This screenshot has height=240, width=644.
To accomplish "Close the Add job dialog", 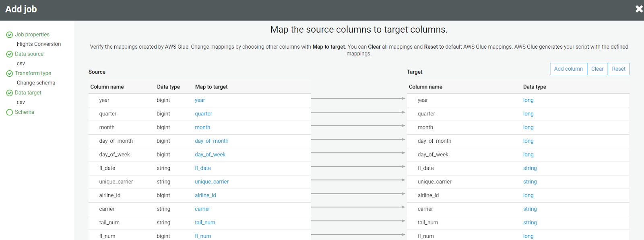I will click(639, 9).
